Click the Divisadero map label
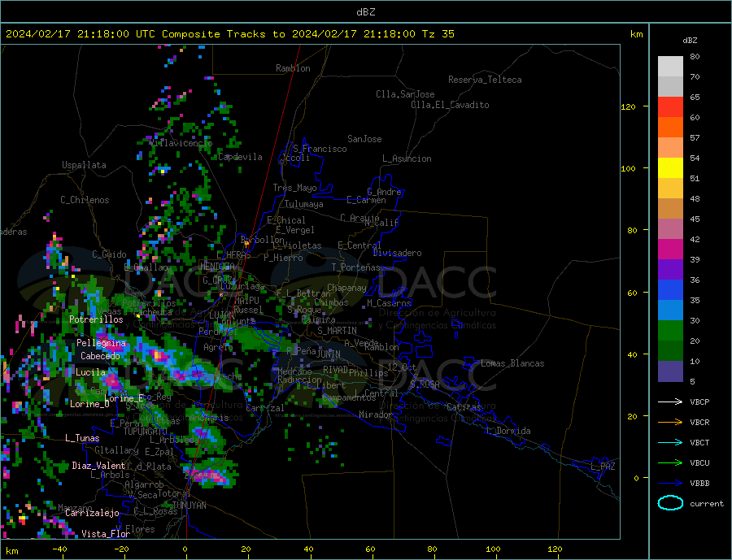Screen dimensions: 732x560 397,253
